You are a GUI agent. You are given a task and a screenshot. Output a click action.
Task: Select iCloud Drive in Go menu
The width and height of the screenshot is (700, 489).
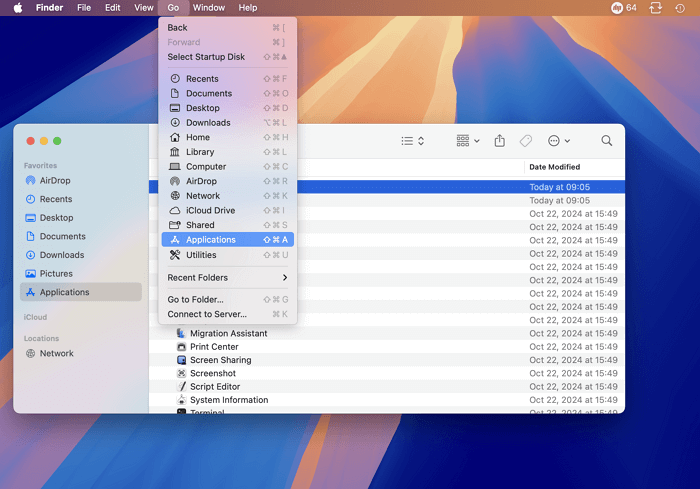tap(210, 211)
